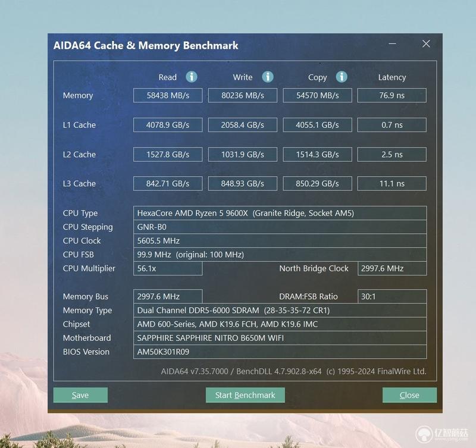Select Memory Copy value 54570 MB/s
This screenshot has height=448, width=476.
tap(318, 95)
